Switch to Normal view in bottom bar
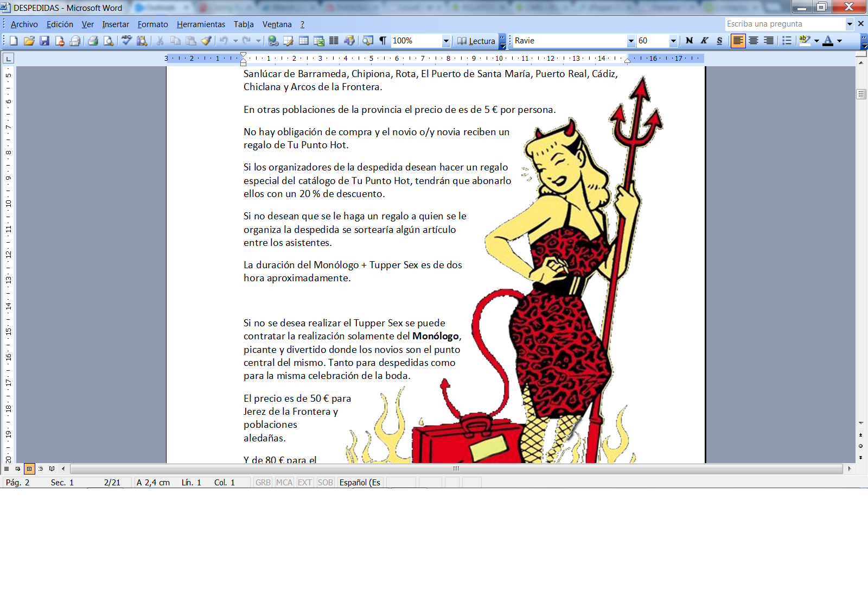The width and height of the screenshot is (868, 607). click(7, 469)
